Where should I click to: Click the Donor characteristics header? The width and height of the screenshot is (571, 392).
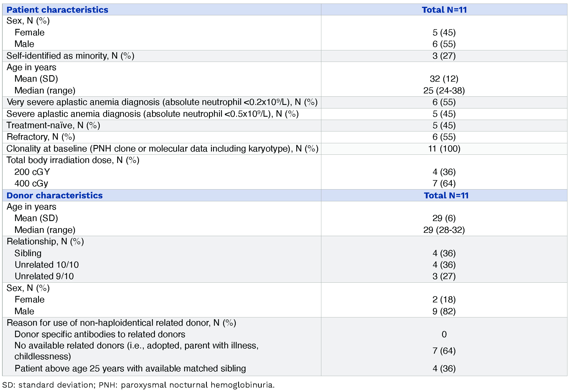(55, 195)
